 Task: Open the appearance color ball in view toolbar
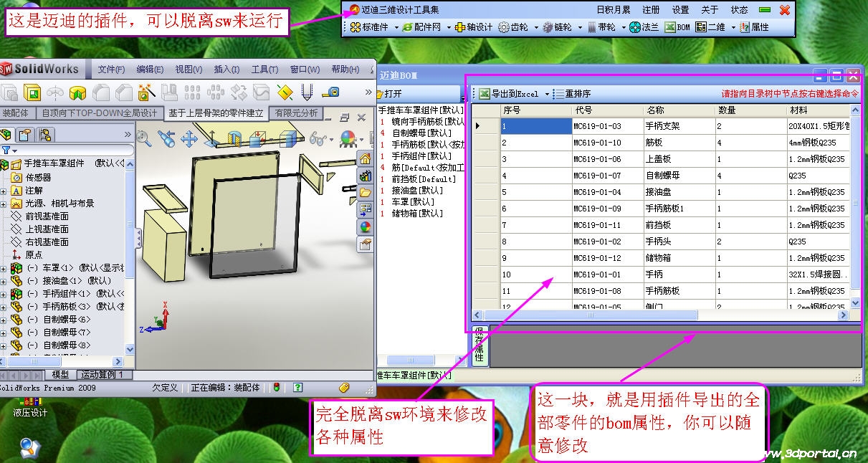pos(348,138)
